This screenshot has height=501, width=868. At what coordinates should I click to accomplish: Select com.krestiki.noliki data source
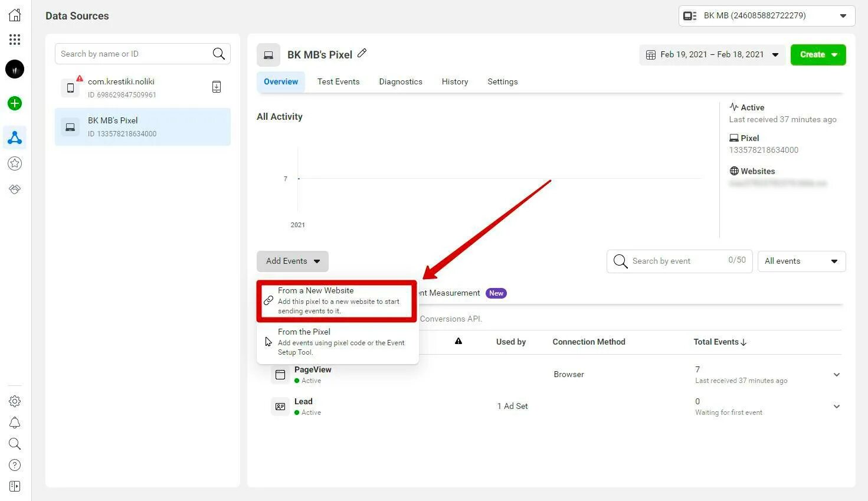tap(143, 88)
